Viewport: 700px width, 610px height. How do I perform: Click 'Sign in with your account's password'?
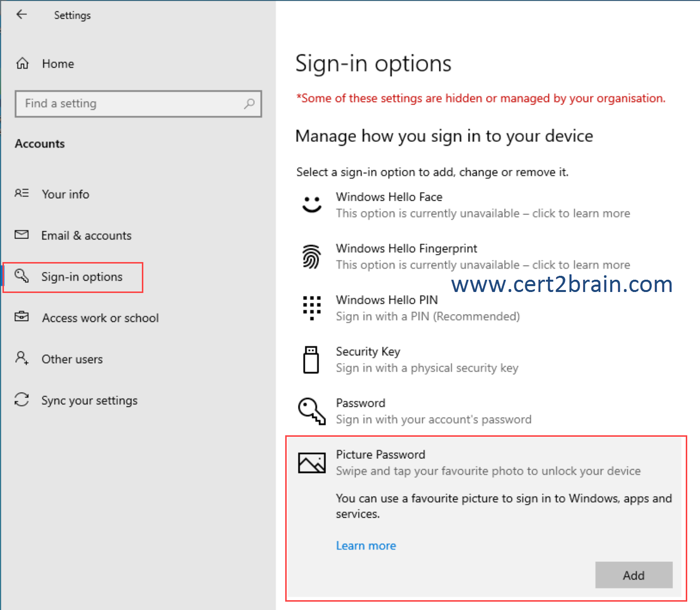(x=434, y=420)
